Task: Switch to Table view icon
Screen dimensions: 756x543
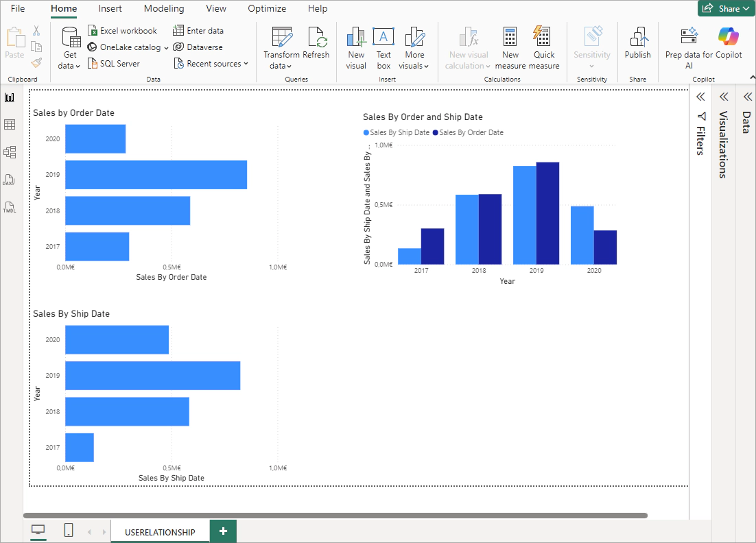Action: coord(10,125)
